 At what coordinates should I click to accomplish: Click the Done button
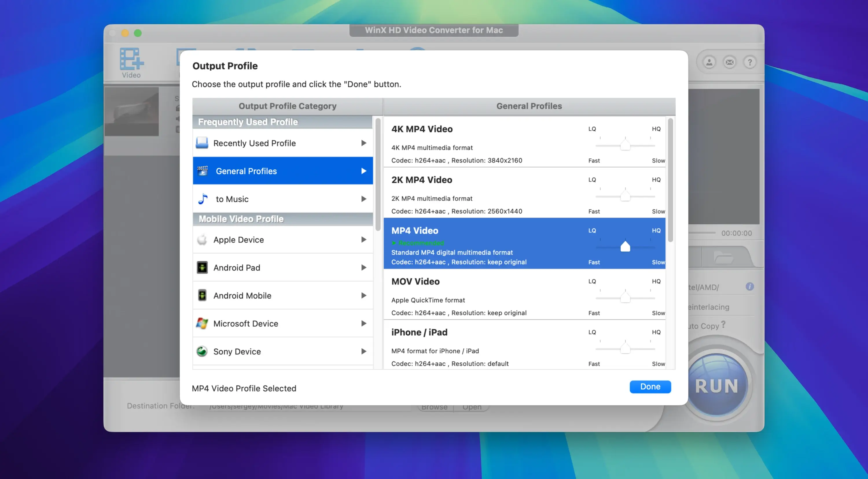650,386
